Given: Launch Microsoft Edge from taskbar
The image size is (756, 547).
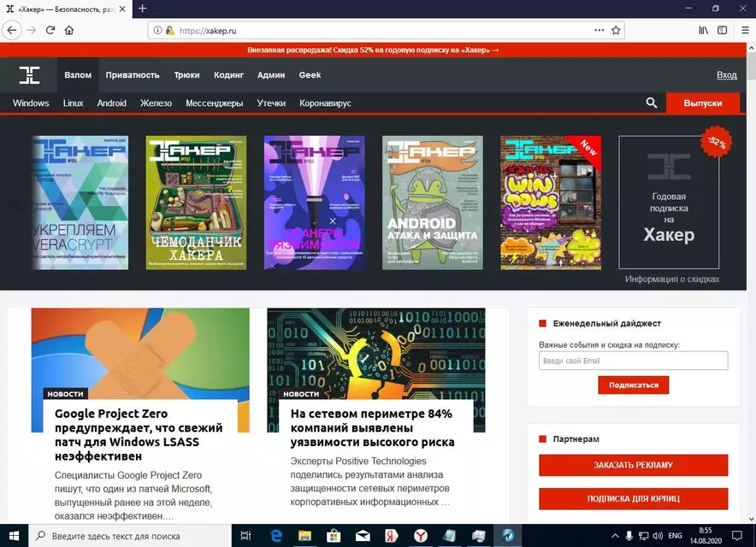Looking at the screenshot, I should pyautogui.click(x=275, y=536).
